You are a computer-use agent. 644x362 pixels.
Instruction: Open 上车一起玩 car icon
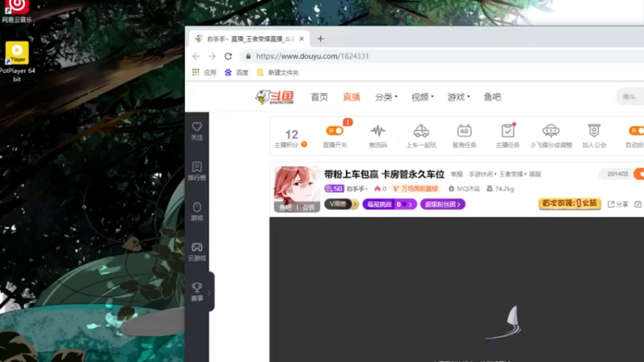click(421, 136)
